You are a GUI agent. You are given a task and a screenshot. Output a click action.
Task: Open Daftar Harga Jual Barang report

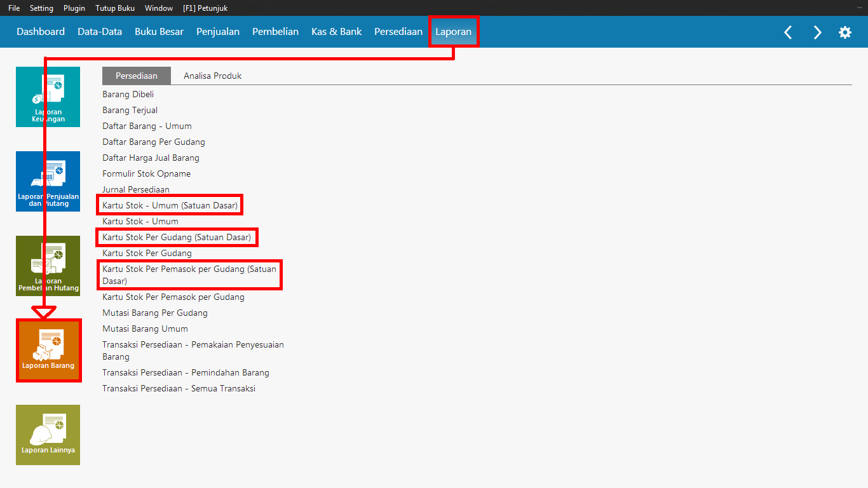click(x=151, y=158)
